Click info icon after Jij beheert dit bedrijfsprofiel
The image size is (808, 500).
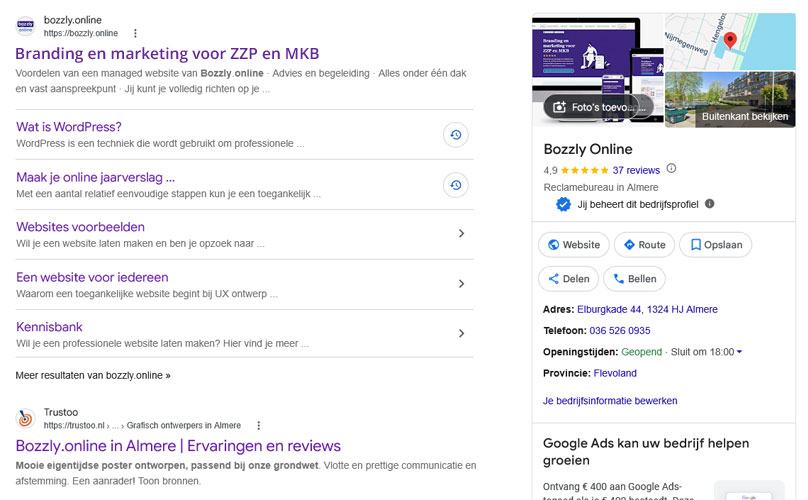(710, 204)
